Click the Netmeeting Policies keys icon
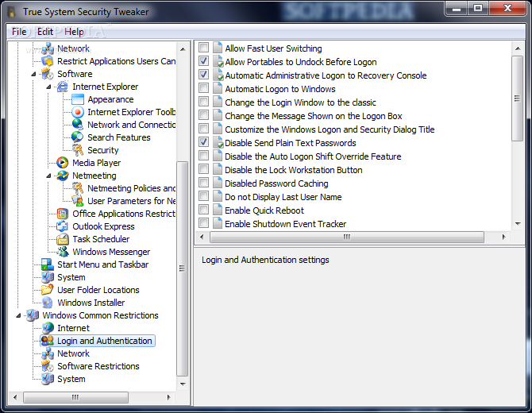Image resolution: width=532 pixels, height=413 pixels. click(x=78, y=188)
